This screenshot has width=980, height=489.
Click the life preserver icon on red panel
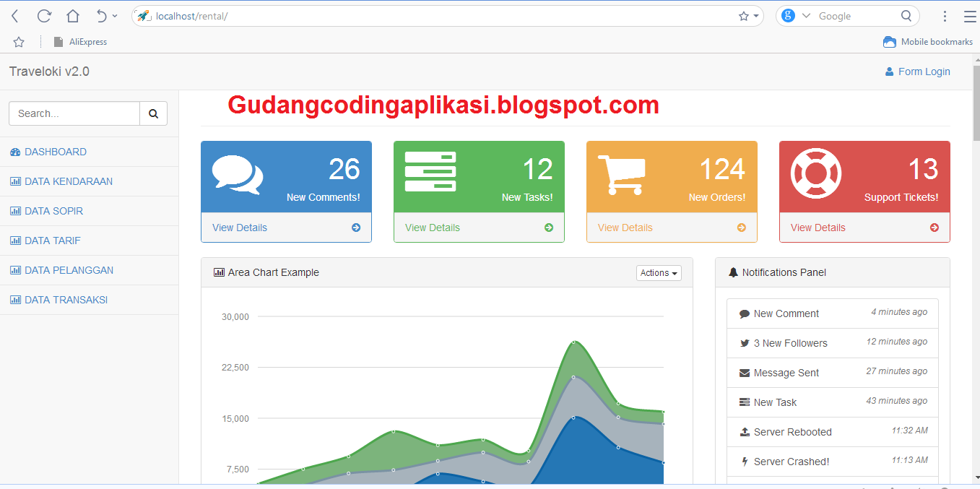[x=816, y=172]
